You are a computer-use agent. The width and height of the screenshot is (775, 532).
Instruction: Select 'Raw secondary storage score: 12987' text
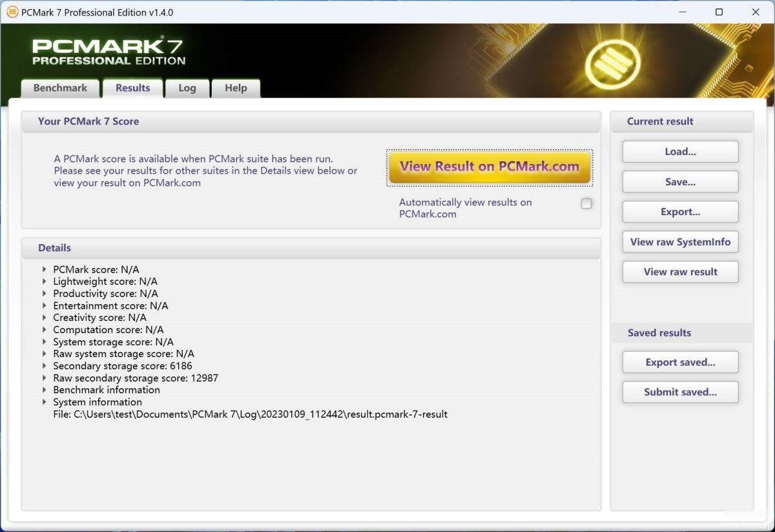coord(136,378)
